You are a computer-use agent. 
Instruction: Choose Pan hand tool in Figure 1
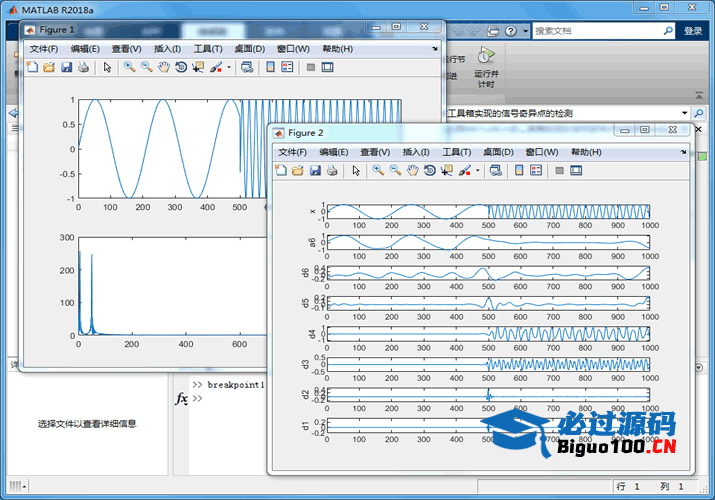pos(164,67)
